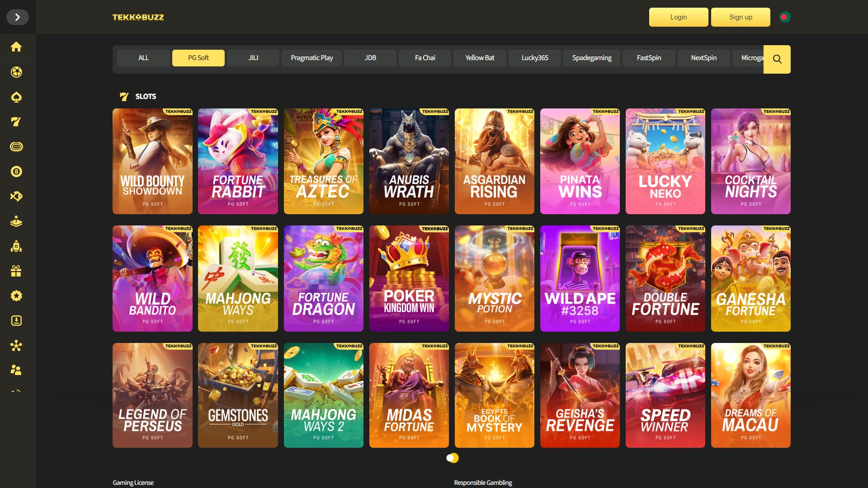Open Pinata Wins game
The width and height of the screenshot is (868, 488).
pyautogui.click(x=580, y=161)
